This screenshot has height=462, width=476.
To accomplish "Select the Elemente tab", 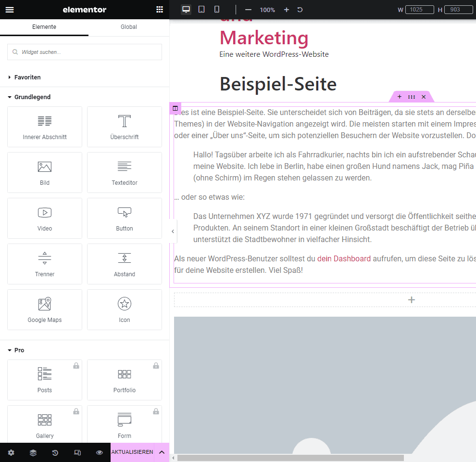I will 44,27.
